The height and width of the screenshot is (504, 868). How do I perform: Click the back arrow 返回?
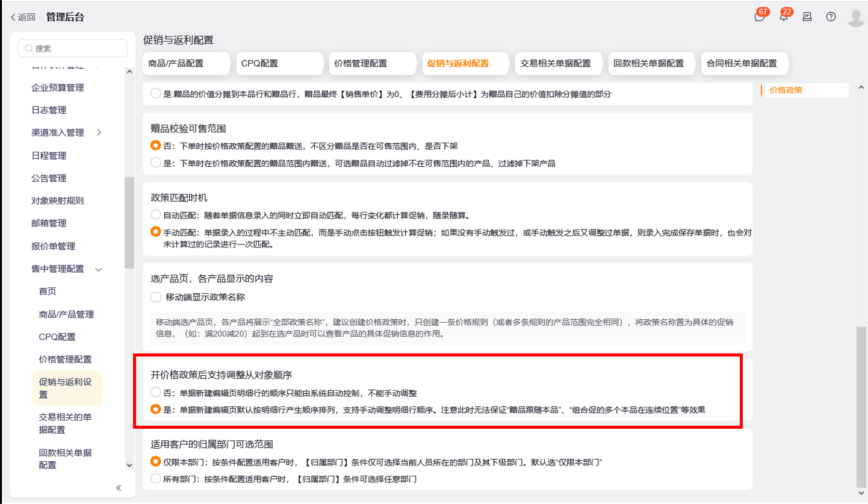pos(23,17)
